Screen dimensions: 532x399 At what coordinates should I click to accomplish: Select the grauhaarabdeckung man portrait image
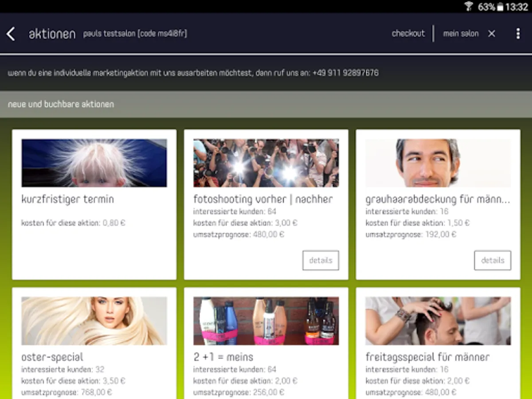coord(438,163)
